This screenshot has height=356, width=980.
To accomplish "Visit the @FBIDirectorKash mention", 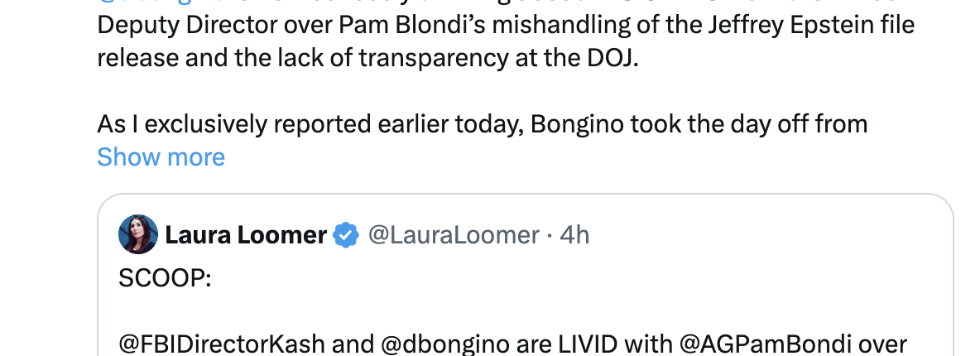I will click(222, 344).
